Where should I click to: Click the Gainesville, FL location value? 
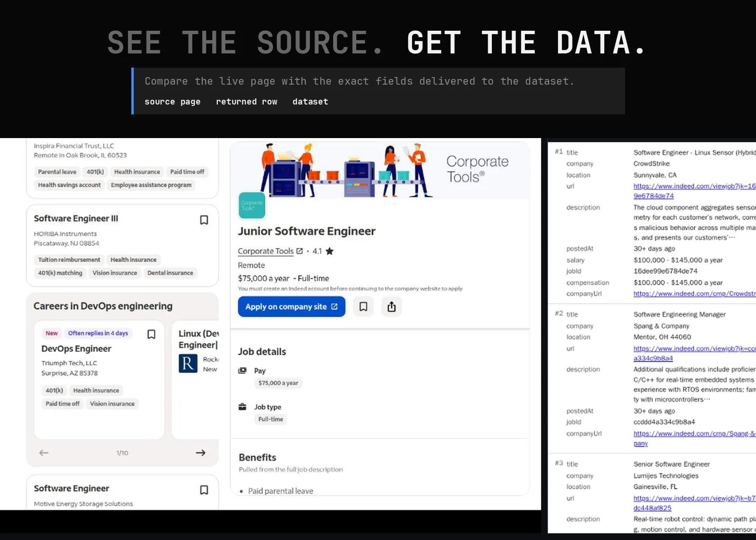tap(655, 487)
